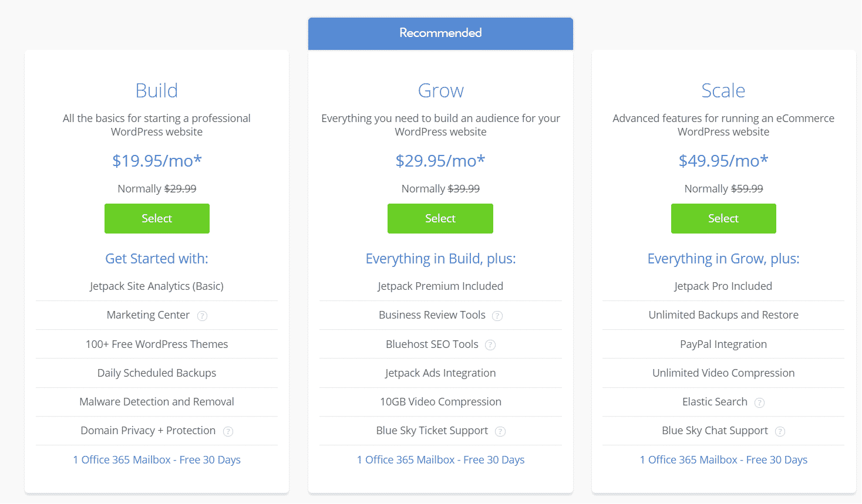Click Elastic Search feature text
The image size is (862, 504).
coord(715,402)
